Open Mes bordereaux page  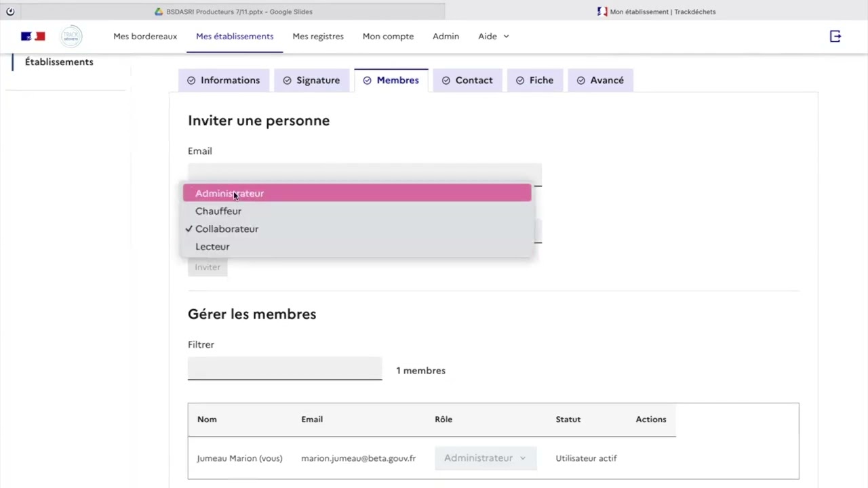coord(145,37)
